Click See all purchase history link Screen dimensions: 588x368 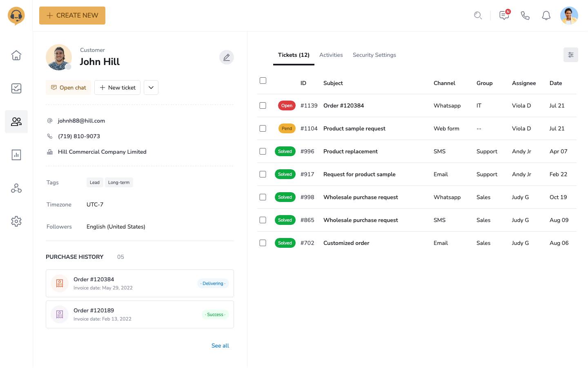pyautogui.click(x=220, y=346)
